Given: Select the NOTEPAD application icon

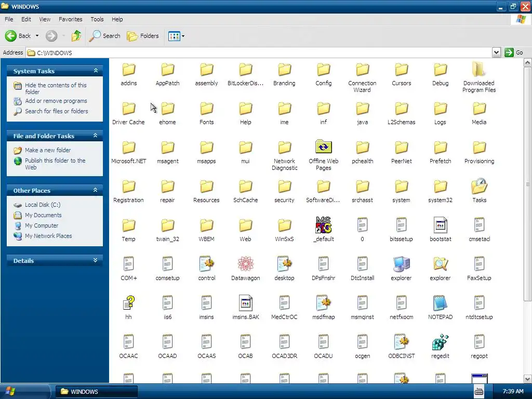Looking at the screenshot, I should pyautogui.click(x=440, y=303).
